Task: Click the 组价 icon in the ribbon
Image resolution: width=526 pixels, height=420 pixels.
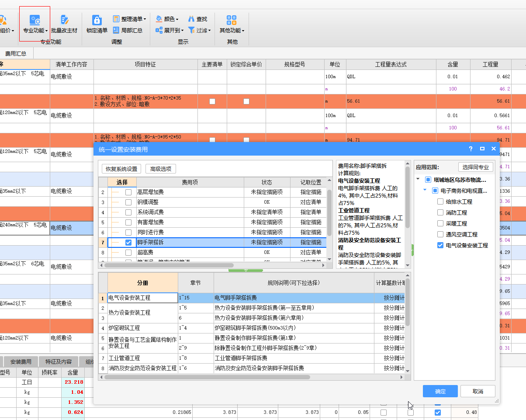Action: click(3, 20)
